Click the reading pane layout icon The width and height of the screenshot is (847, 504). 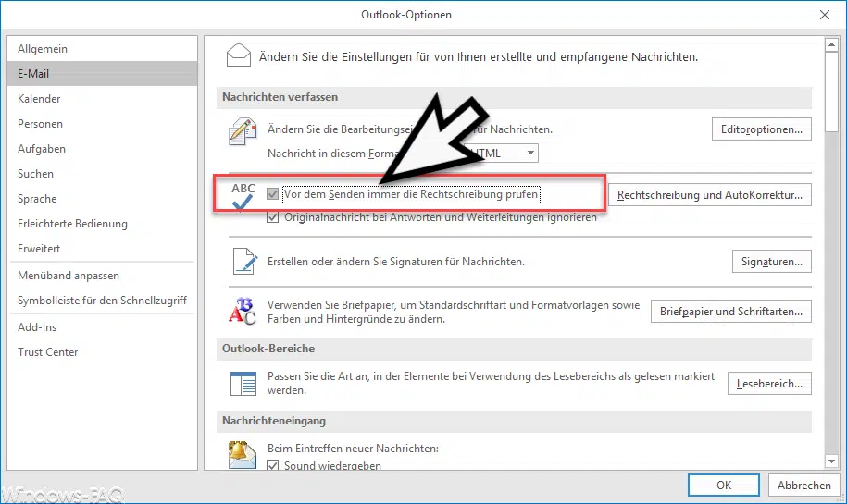(243, 383)
